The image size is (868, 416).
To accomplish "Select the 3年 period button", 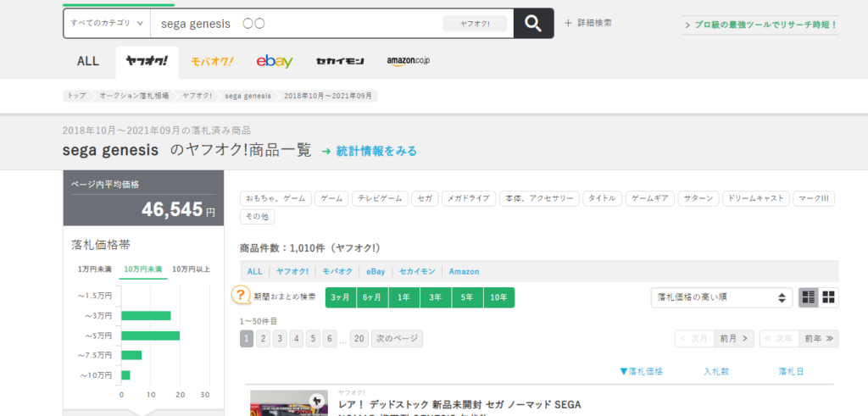I will (x=435, y=297).
